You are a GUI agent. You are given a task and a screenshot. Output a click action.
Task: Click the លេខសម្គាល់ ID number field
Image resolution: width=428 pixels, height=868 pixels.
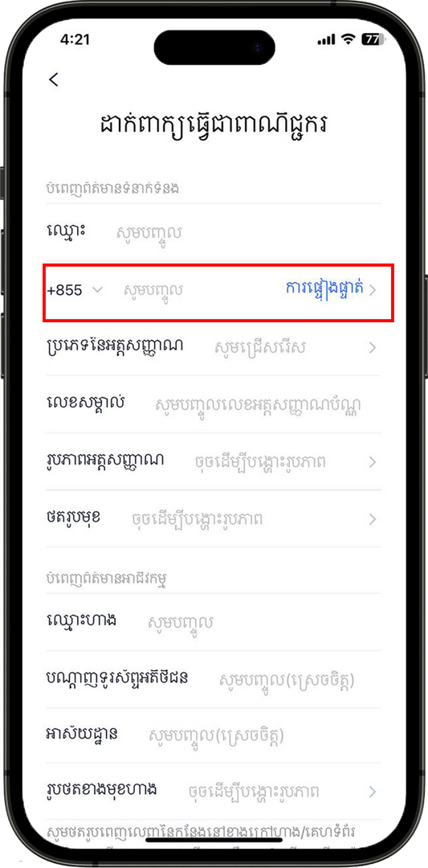(x=214, y=404)
